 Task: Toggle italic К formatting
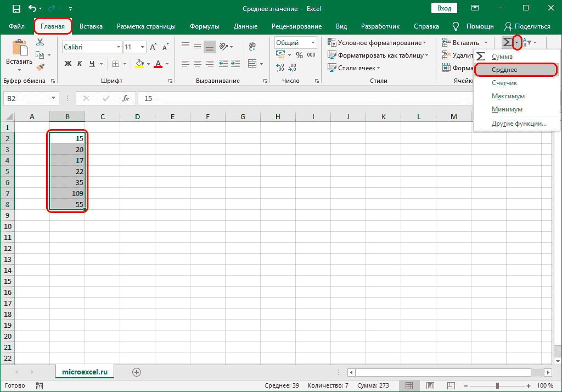[x=80, y=64]
